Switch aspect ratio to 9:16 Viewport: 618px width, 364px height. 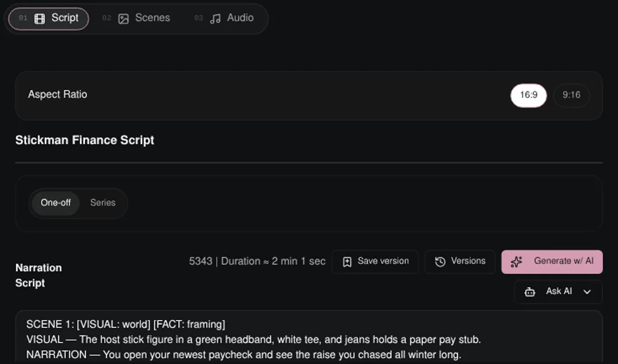[x=572, y=95]
